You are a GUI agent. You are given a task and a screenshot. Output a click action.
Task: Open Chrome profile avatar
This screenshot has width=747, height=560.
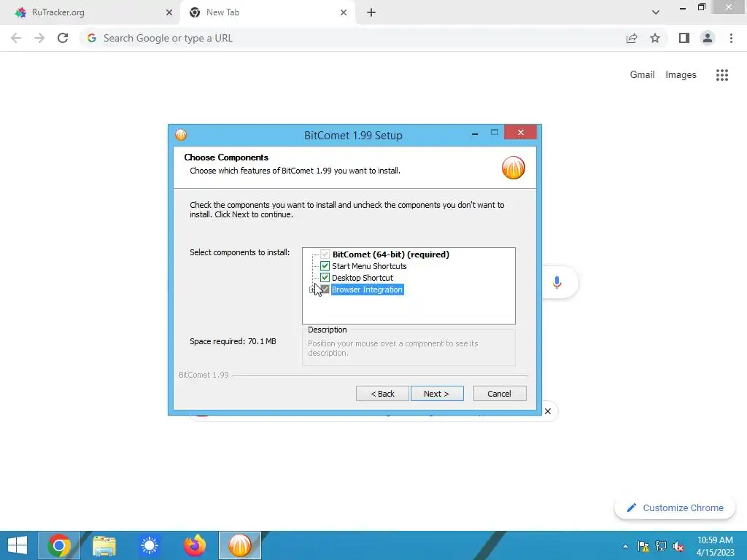708,38
